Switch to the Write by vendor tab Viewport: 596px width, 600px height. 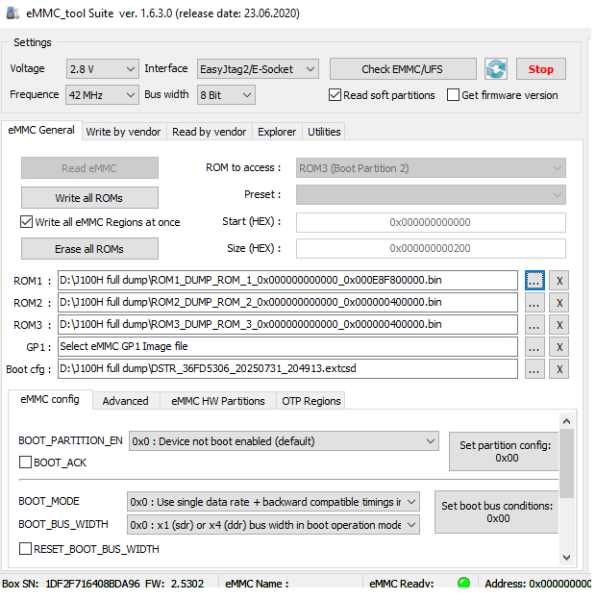(x=123, y=132)
